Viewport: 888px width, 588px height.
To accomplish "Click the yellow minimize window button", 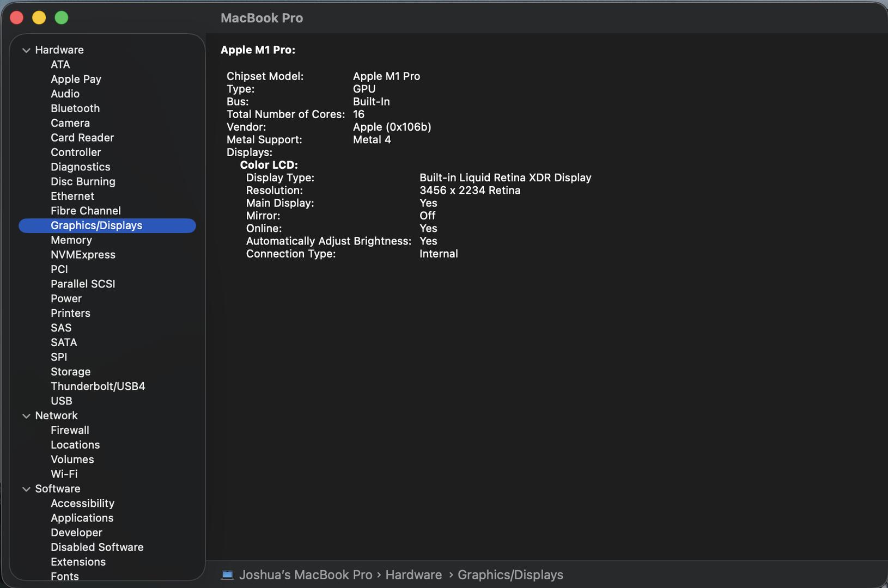I will click(39, 18).
